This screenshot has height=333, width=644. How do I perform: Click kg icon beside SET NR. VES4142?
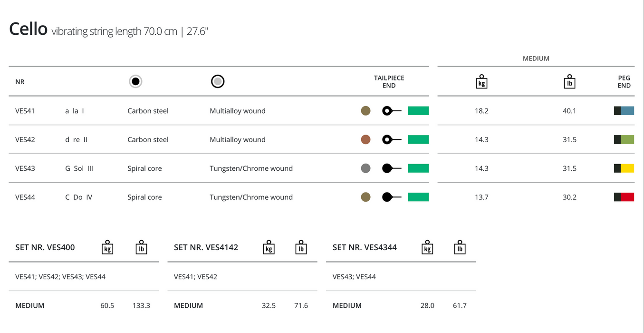[269, 247]
